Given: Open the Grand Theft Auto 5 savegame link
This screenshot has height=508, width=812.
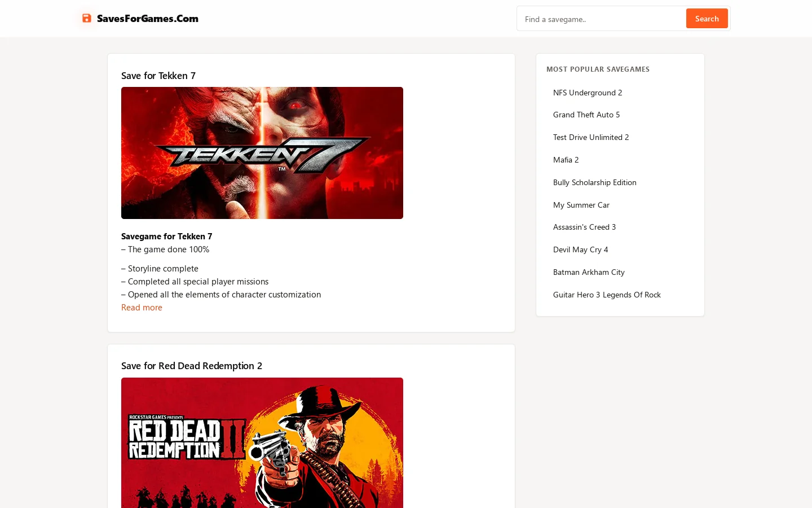Looking at the screenshot, I should point(586,115).
